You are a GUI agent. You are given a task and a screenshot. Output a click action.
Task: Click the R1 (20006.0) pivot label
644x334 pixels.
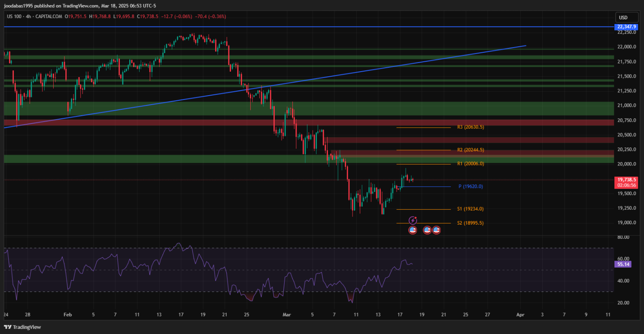pos(471,164)
